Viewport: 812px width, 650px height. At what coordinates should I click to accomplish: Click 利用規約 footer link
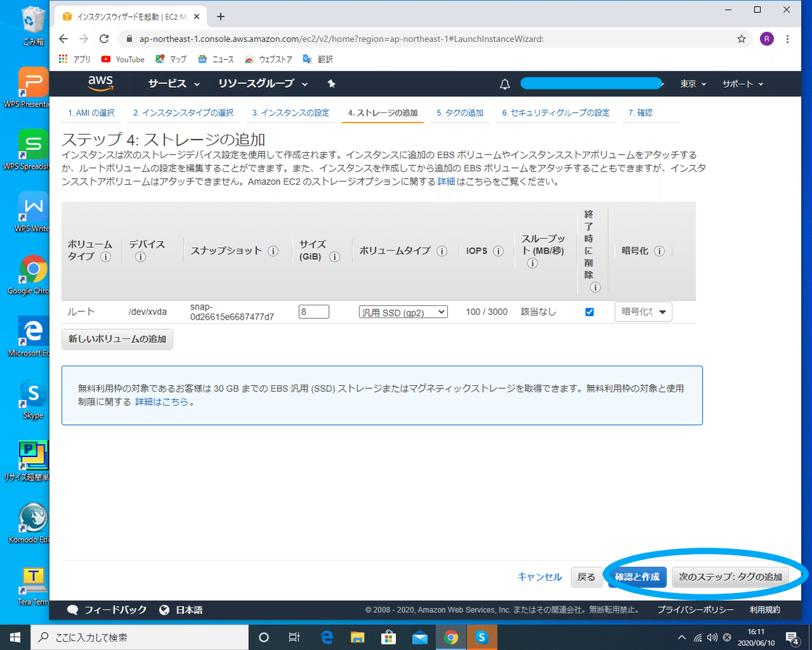(765, 610)
